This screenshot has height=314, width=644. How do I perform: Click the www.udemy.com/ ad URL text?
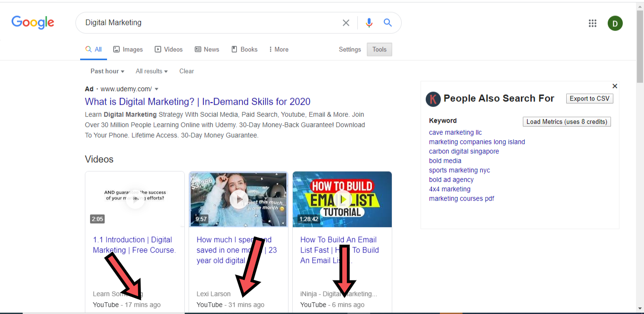point(126,89)
